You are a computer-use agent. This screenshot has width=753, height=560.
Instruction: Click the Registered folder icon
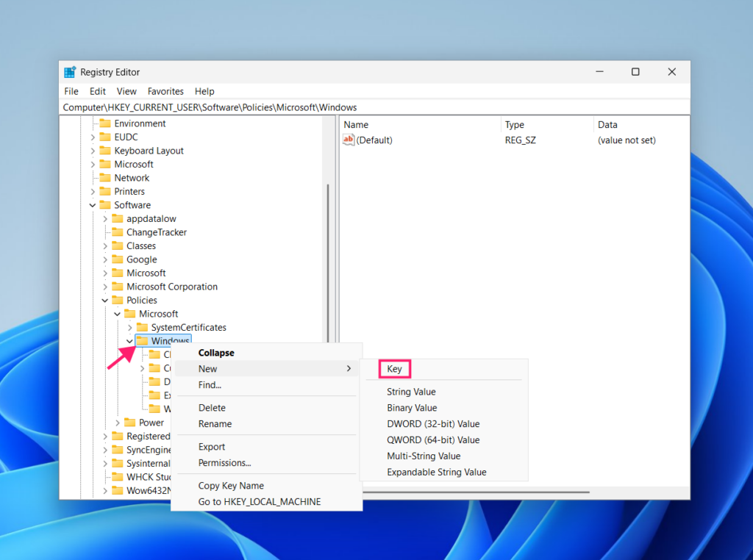[118, 436]
